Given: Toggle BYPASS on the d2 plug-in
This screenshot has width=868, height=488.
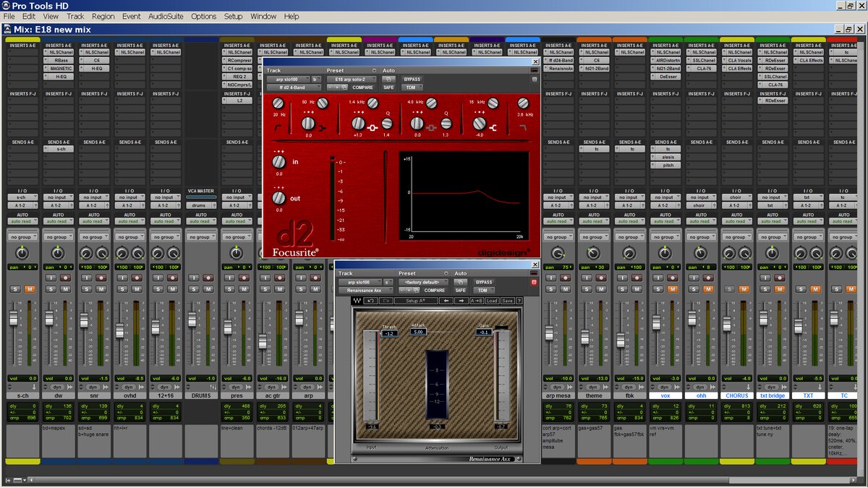Looking at the screenshot, I should pyautogui.click(x=412, y=79).
